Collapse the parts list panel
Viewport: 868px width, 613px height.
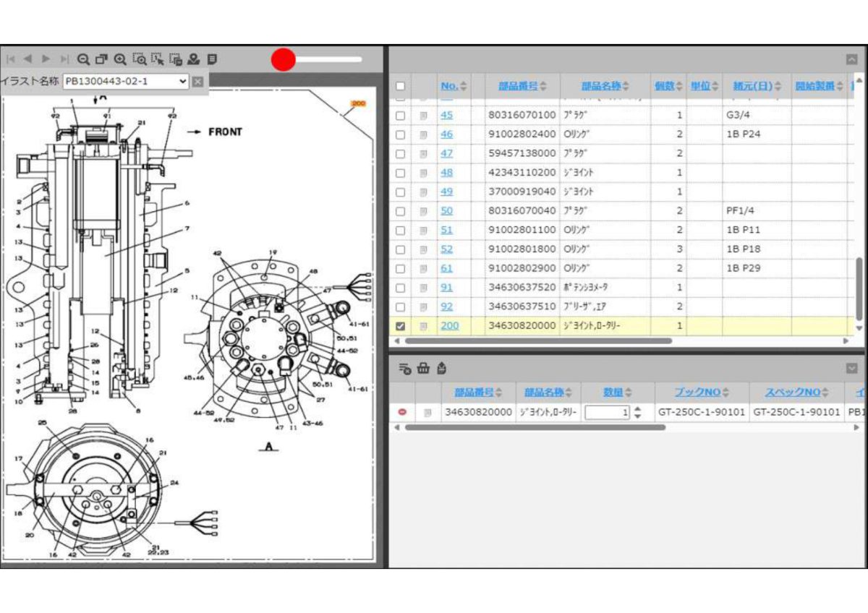pyautogui.click(x=852, y=59)
